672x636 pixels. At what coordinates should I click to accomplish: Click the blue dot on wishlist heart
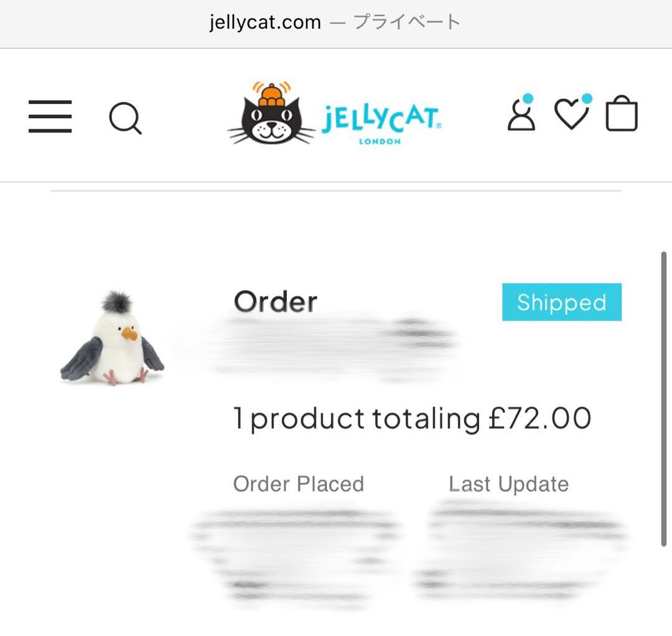(587, 98)
